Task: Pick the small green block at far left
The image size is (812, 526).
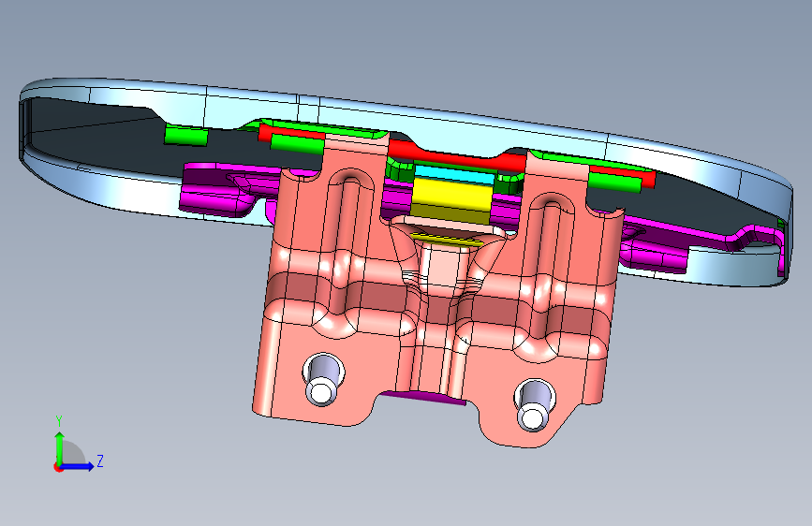Action: click(x=186, y=135)
